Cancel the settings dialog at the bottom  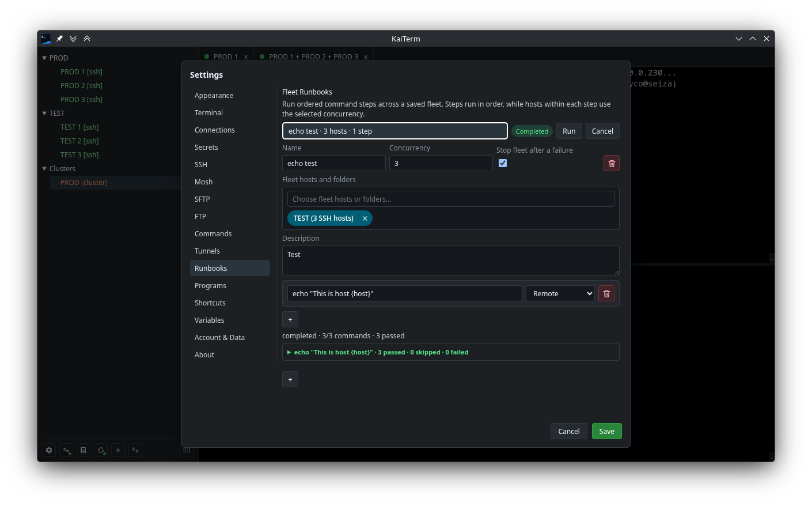(569, 432)
